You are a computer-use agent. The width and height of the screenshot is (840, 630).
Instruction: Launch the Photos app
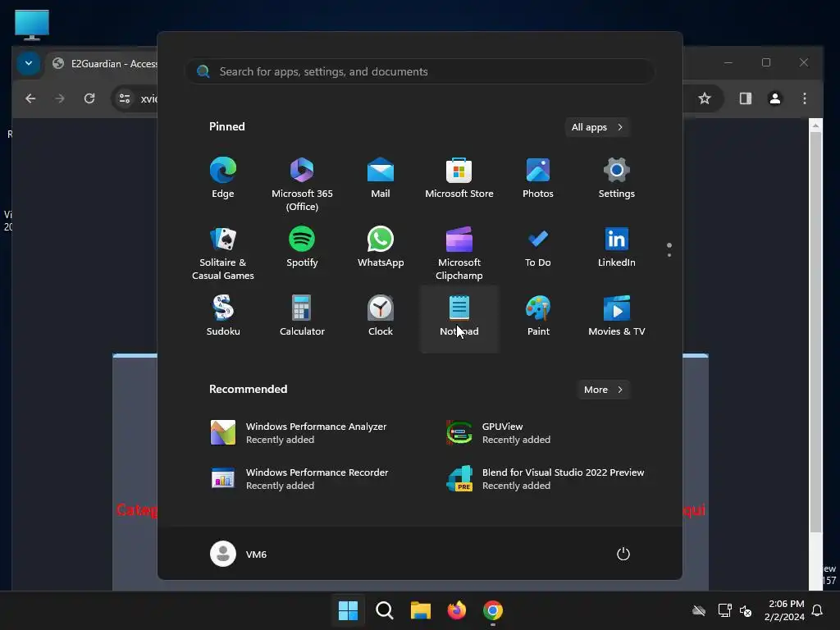[538, 178]
